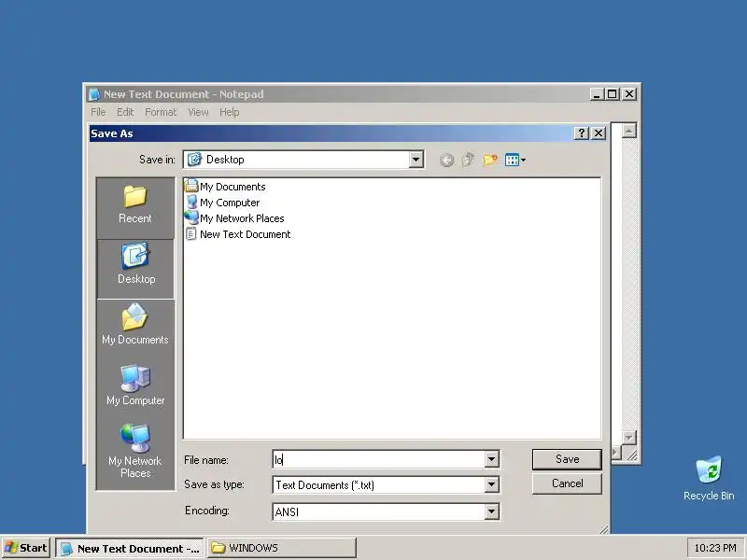Click the Save As help question button
This screenshot has height=560, width=747.
coord(581,133)
